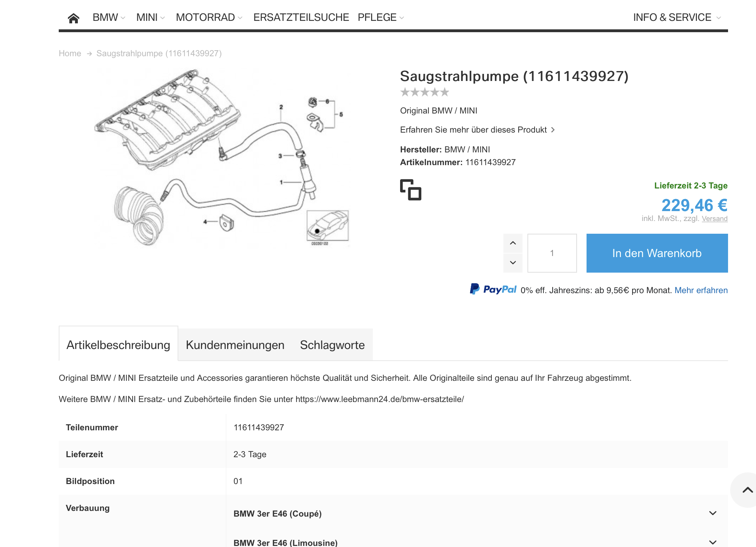Open the BMW dropdown menu

click(x=109, y=17)
